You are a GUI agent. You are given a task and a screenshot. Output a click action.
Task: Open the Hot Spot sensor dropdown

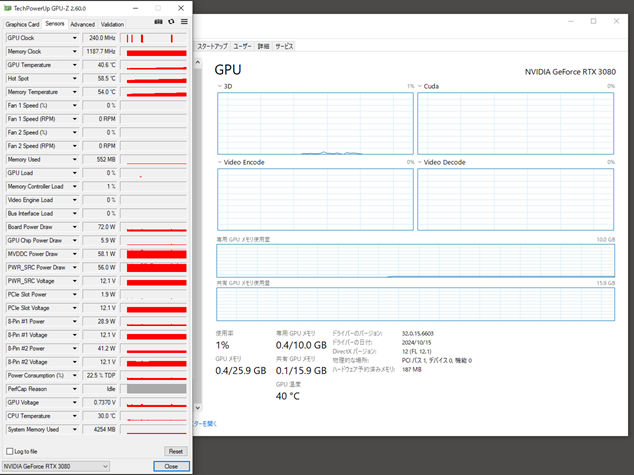click(75, 78)
